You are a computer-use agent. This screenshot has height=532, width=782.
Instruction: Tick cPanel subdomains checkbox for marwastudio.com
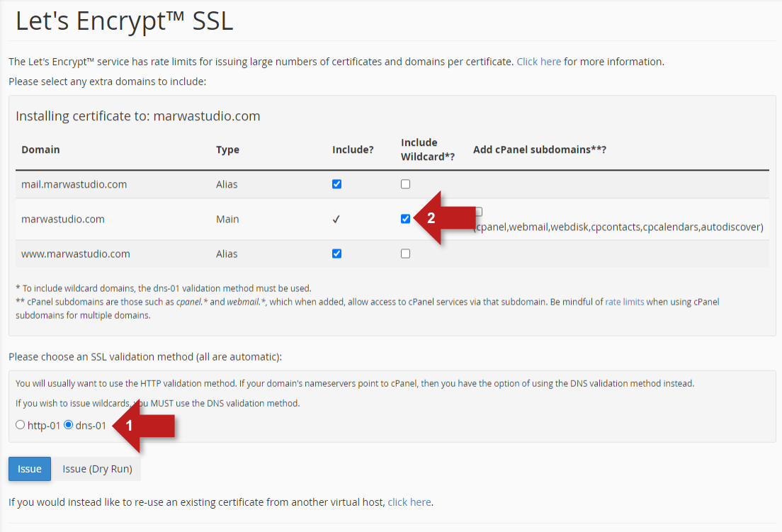click(479, 211)
